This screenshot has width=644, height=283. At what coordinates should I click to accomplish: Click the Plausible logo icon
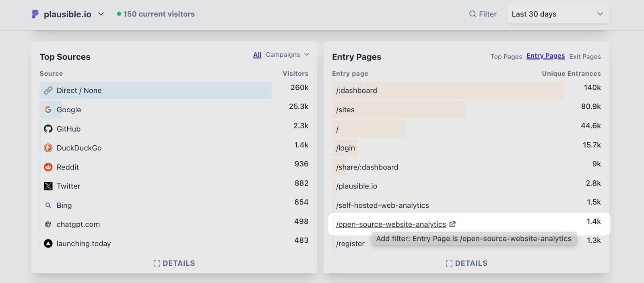(35, 14)
